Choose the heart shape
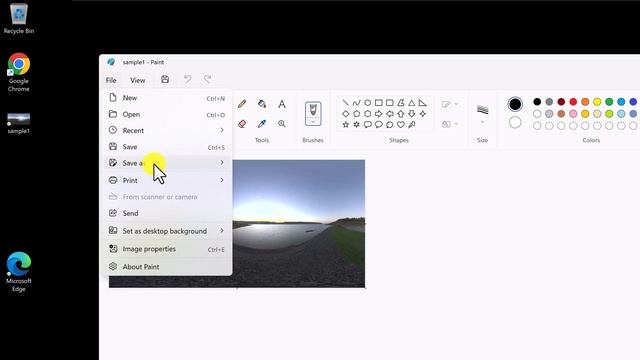Image resolution: width=640 pixels, height=360 pixels. pos(400,124)
